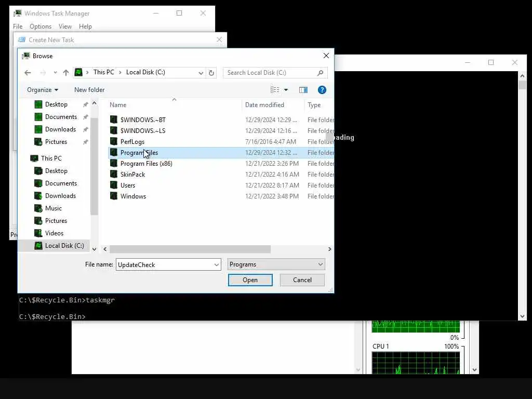This screenshot has height=399, width=532.
Task: Open Music under This PC
Action: click(x=54, y=208)
